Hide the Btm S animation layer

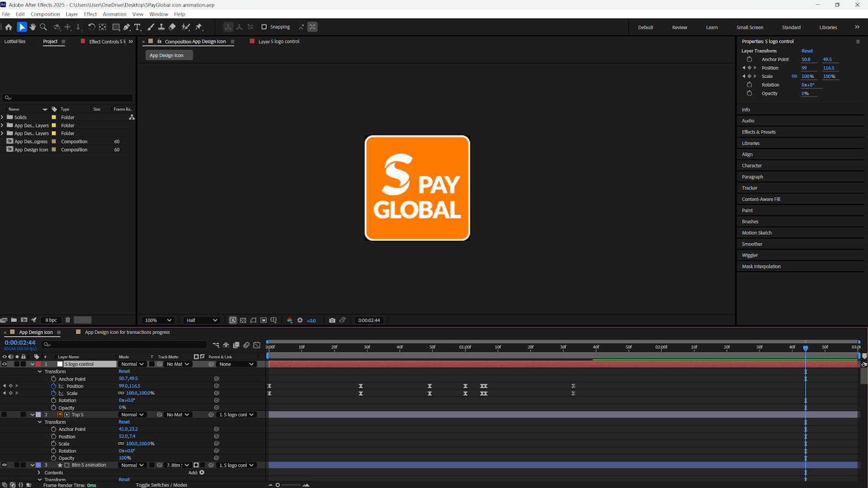click(4, 465)
